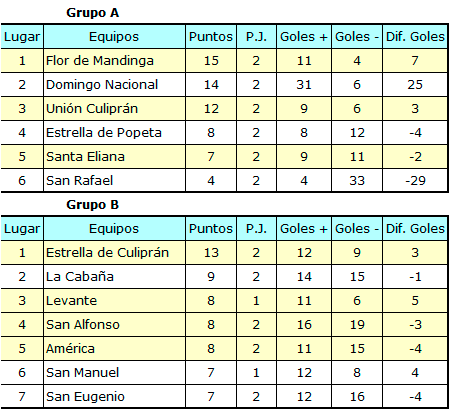449x409 pixels.
Task: Click the Santa Eliana team cell
Action: (x=114, y=156)
